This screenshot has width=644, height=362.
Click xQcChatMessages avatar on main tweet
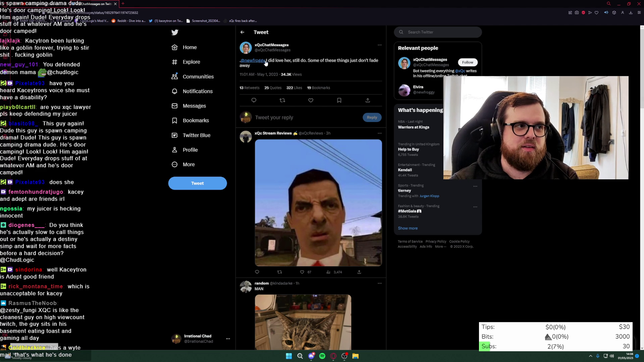click(246, 47)
